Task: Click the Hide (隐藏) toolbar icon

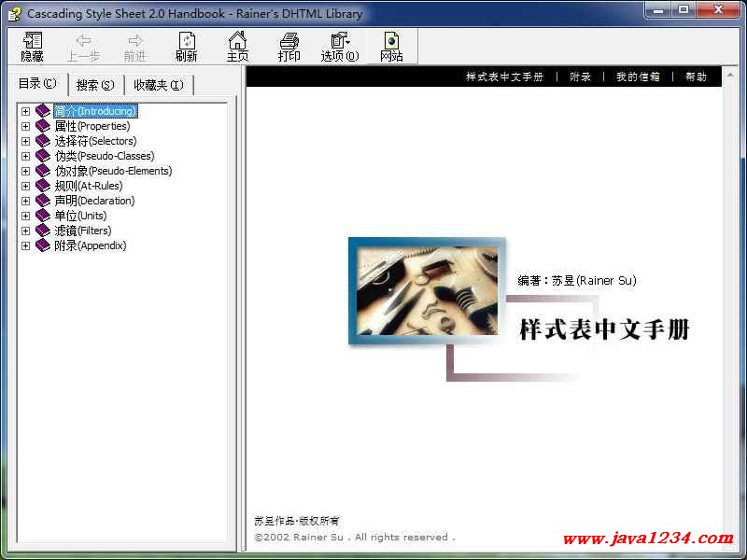Action: click(x=33, y=46)
